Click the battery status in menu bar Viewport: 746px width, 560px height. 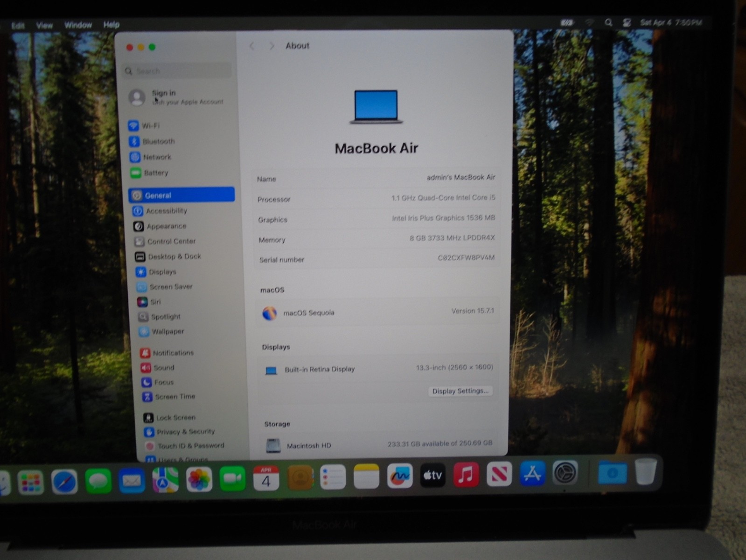567,22
